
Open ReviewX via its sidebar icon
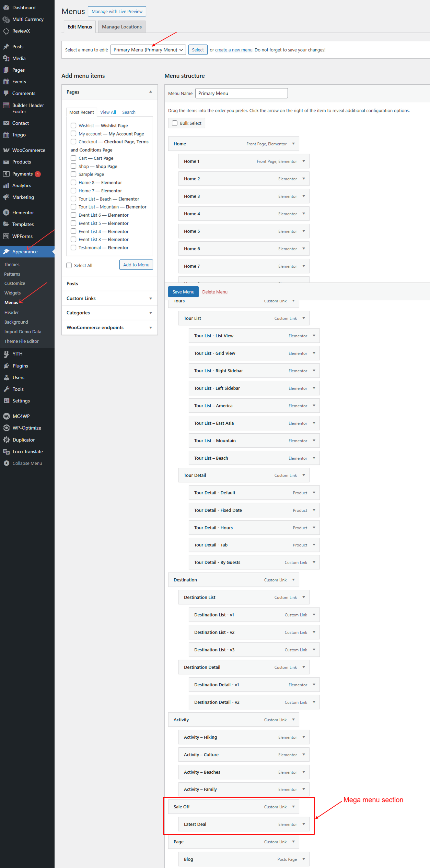pyautogui.click(x=6, y=31)
